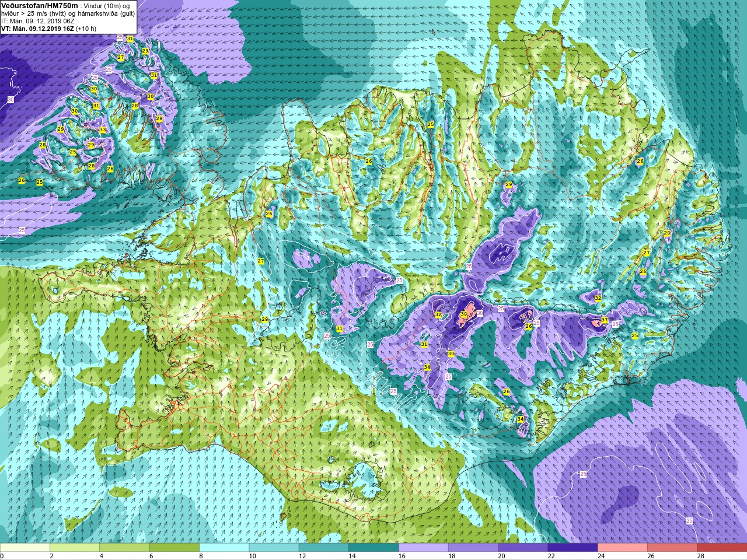The width and height of the screenshot is (747, 560).
Task: Click the legend scale label '26'
Action: pos(651,556)
